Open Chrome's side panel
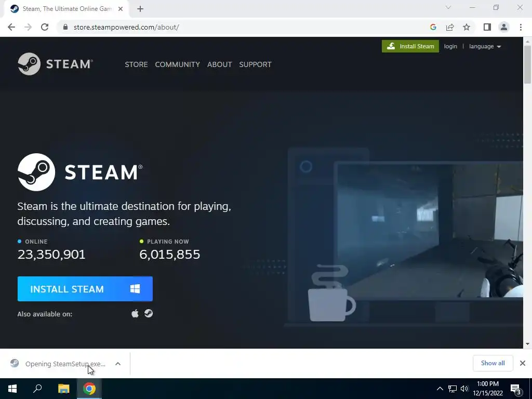Screen dimensions: 532x399 (x=487, y=27)
